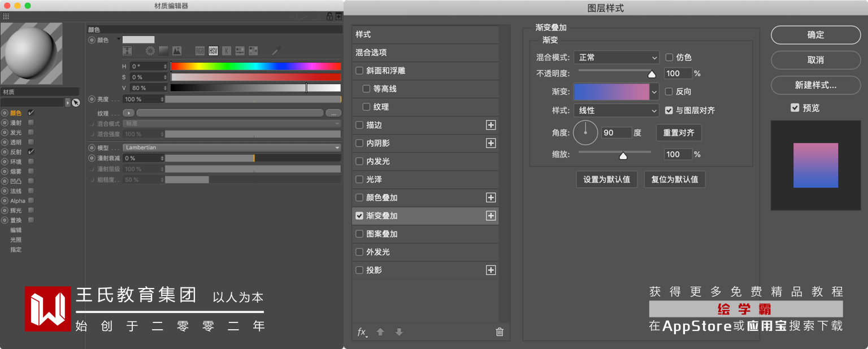The height and width of the screenshot is (349, 868).
Task: Click the 重置对齐 button
Action: (x=679, y=133)
